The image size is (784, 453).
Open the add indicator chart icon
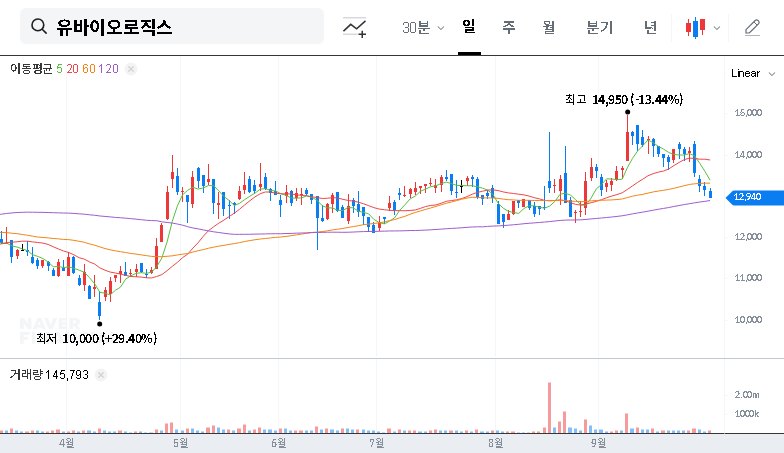click(354, 27)
